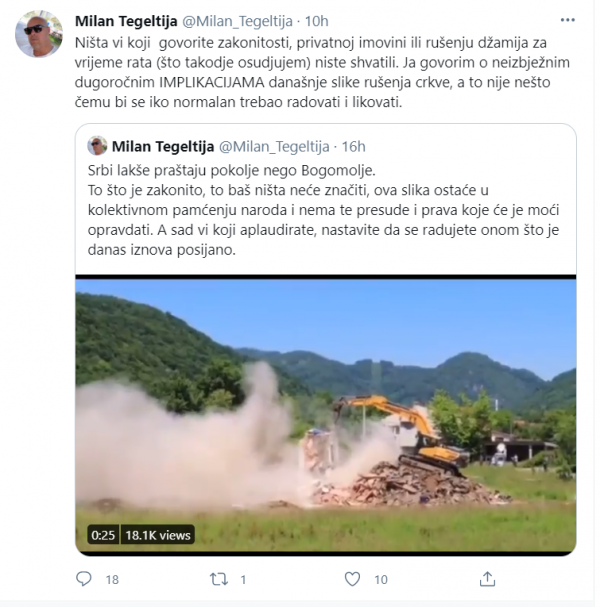Open the Milan Tegeltija name on main tweet
The width and height of the screenshot is (600, 607).
pos(126,21)
